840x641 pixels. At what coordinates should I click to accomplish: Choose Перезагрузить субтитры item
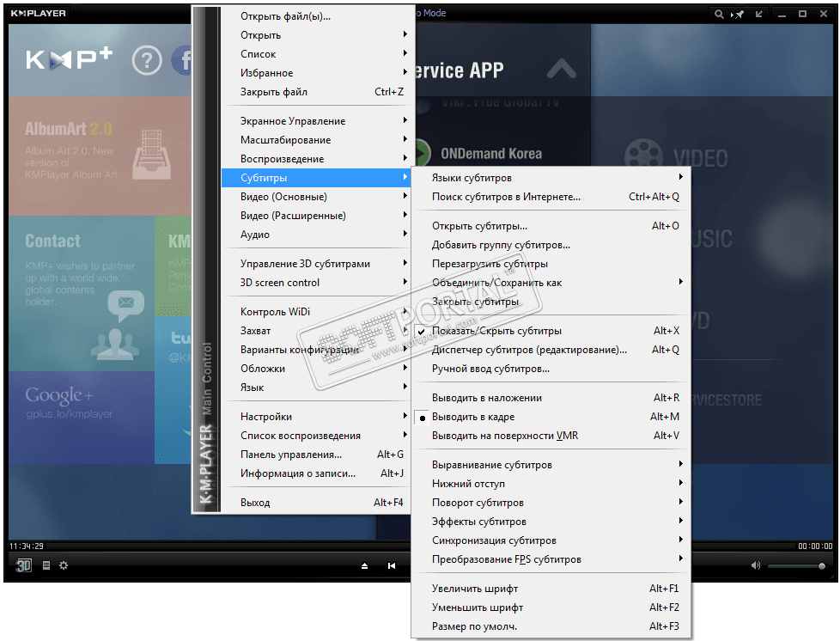[x=551, y=263]
